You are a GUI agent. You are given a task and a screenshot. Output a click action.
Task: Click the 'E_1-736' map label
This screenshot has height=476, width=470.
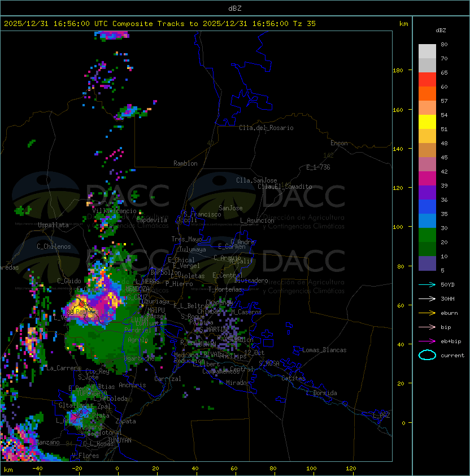(x=318, y=167)
